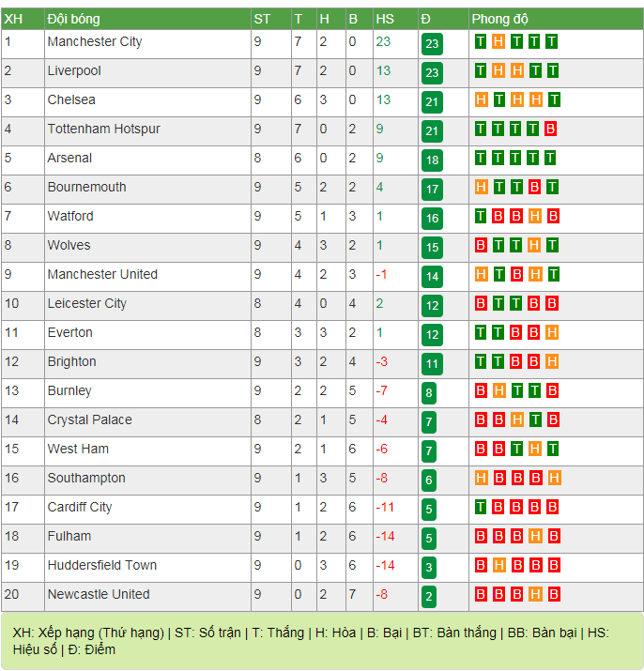Select Cardiff City's green T form badge

(481, 508)
